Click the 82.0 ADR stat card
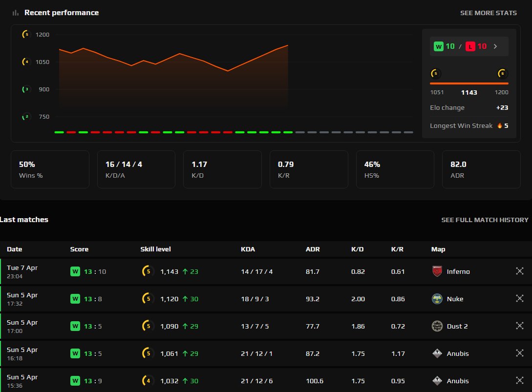532x392 pixels. tap(481, 169)
